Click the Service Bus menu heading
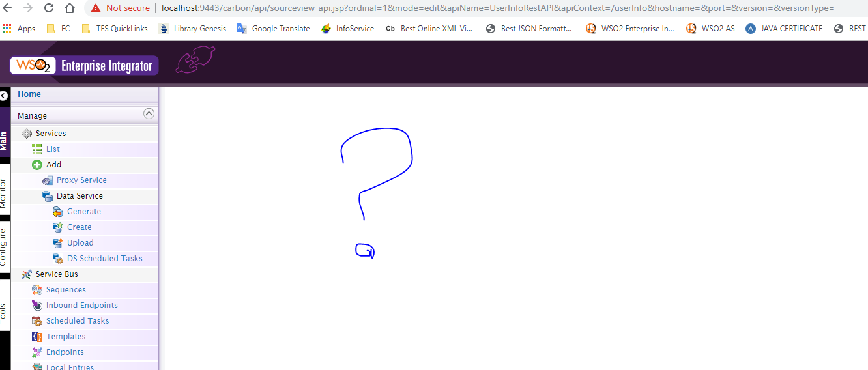The height and width of the screenshot is (370, 868). tap(57, 274)
